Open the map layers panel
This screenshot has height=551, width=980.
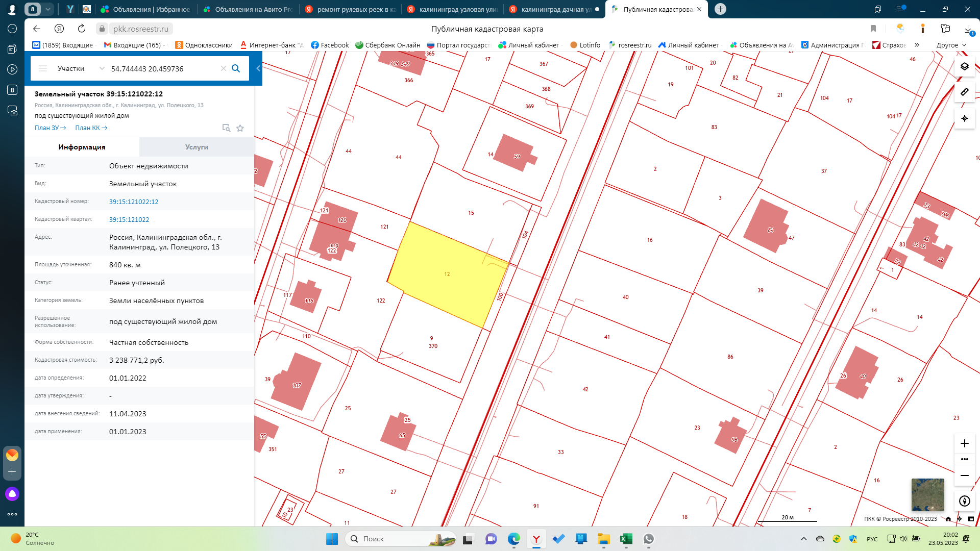tap(964, 67)
